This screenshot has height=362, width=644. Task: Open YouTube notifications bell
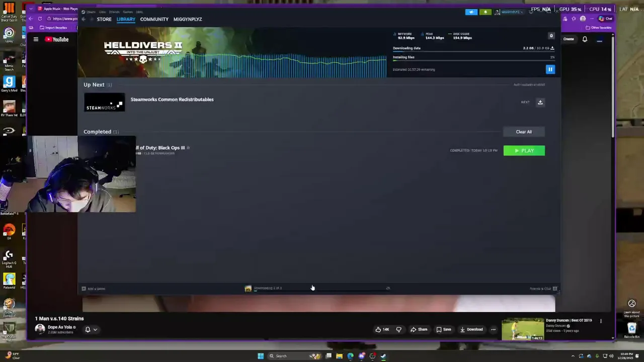point(585,39)
